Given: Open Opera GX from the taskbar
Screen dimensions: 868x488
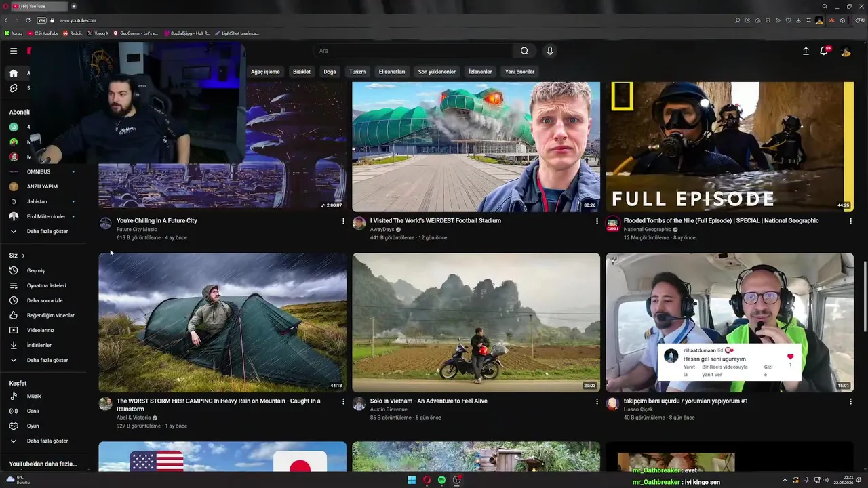Looking at the screenshot, I should (x=427, y=481).
